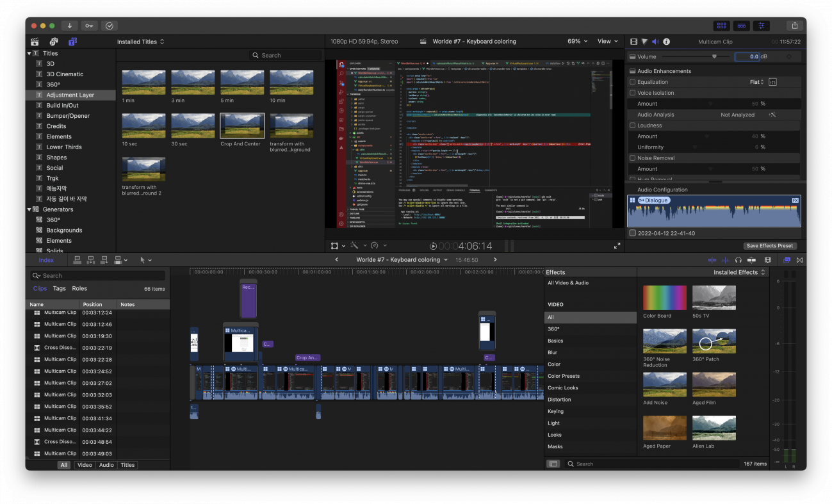Open the Equalization controls EQ icon
Image resolution: width=832 pixels, height=504 pixels.
pyautogui.click(x=772, y=82)
